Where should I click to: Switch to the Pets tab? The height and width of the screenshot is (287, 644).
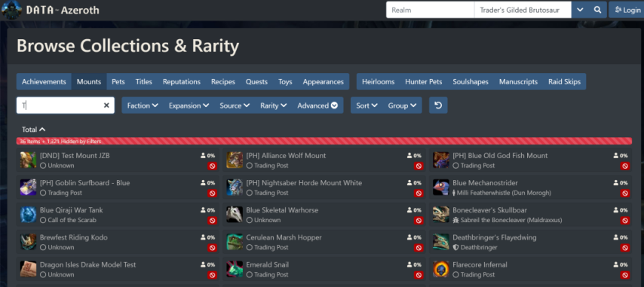[118, 81]
